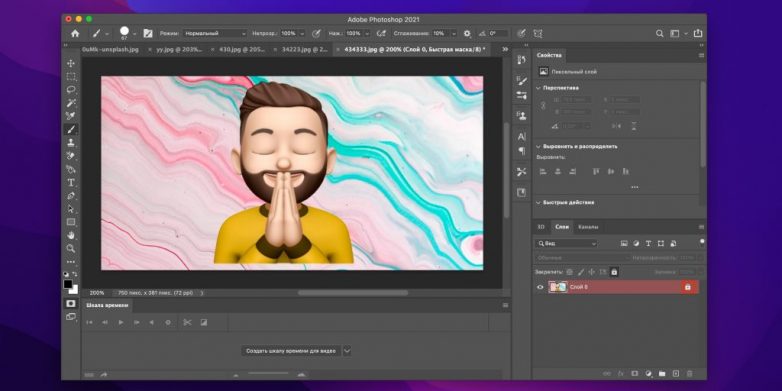
Task: Click the foreground color swatch
Action: [68, 284]
